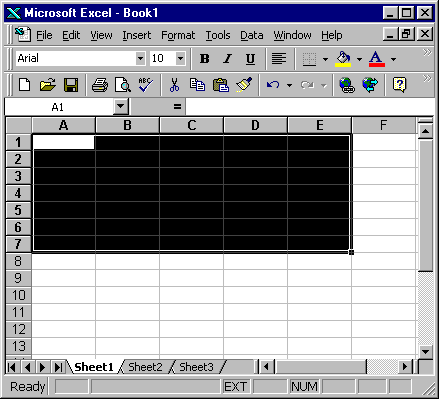Apply borders with the border icon
The height and width of the screenshot is (399, 439).
pyautogui.click(x=309, y=59)
